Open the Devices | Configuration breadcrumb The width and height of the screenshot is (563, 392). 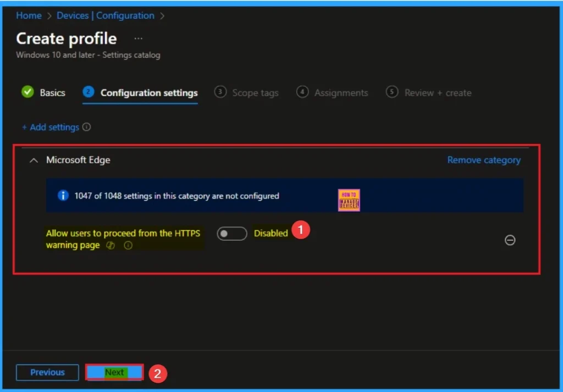pos(105,15)
